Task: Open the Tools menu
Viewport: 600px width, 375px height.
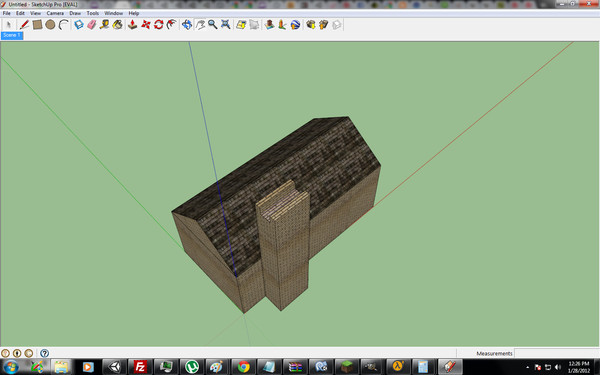Action: click(93, 13)
